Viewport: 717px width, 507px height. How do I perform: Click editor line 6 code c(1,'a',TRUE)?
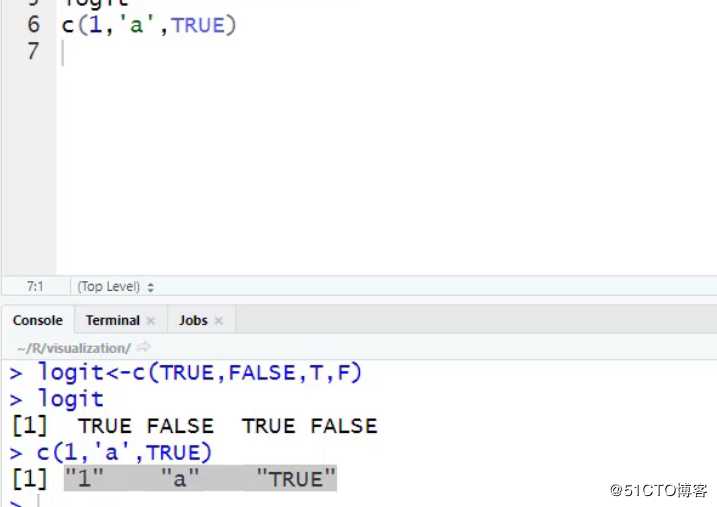(x=149, y=25)
